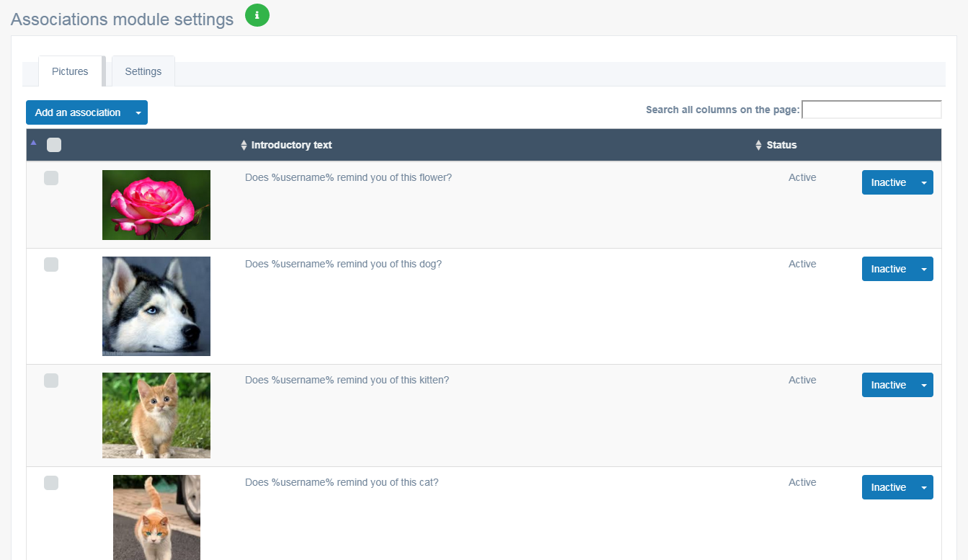Set the cat association to Inactive
The height and width of the screenshot is (560, 968).
(x=889, y=487)
